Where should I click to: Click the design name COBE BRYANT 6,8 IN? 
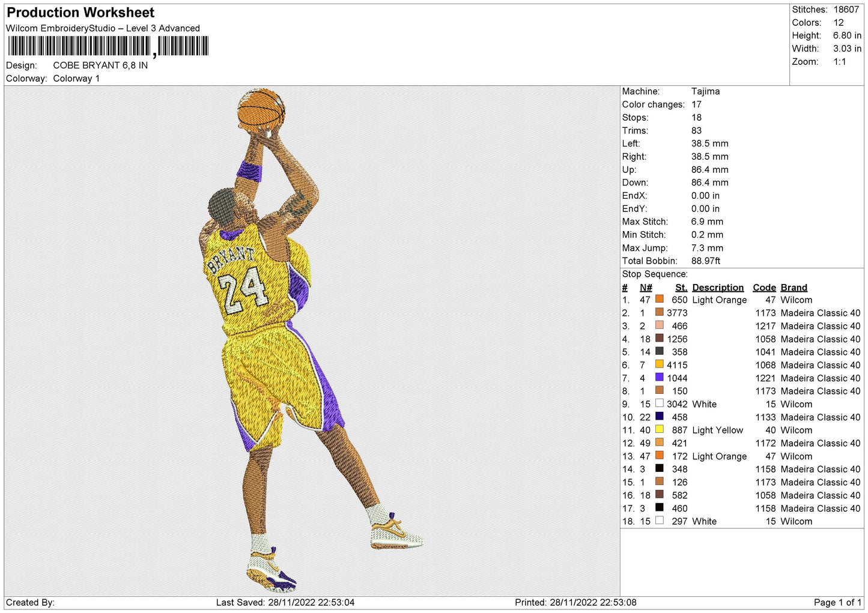click(100, 65)
